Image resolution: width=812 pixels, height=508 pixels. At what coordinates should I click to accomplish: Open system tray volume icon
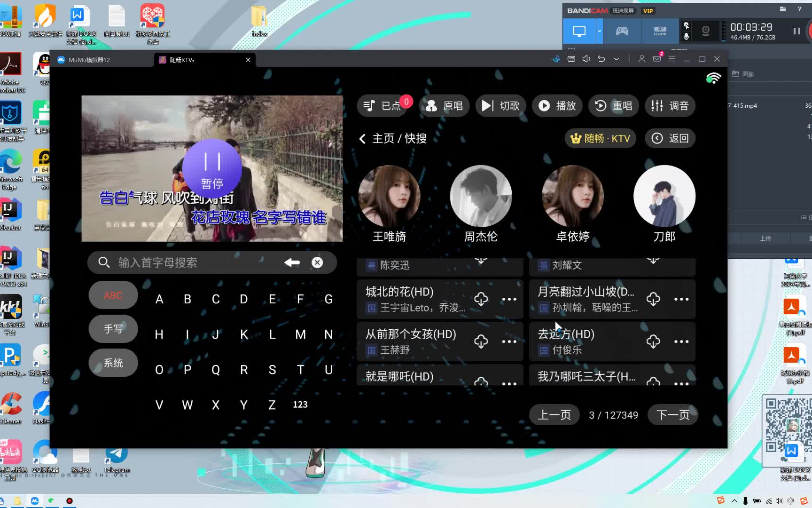779,501
